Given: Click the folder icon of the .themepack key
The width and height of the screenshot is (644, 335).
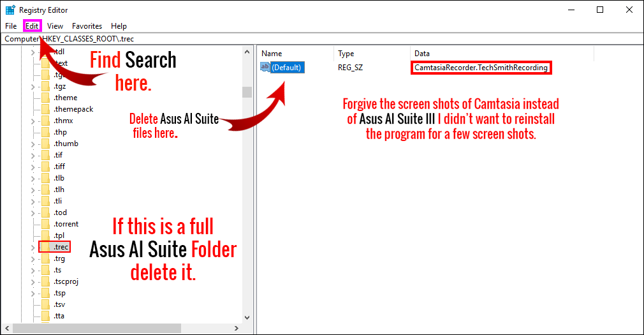Looking at the screenshot, I should click(x=45, y=109).
